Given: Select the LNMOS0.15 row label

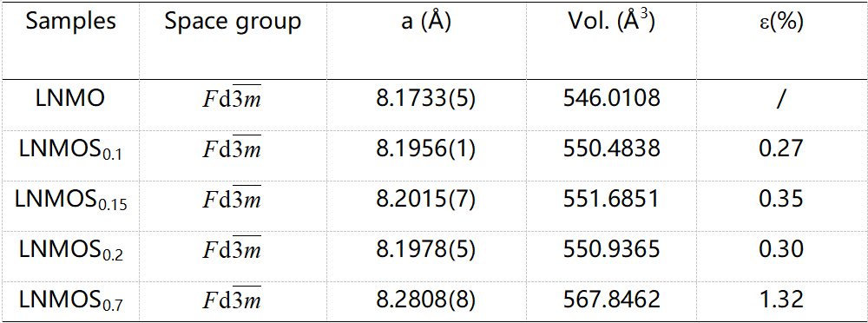Looking at the screenshot, I should [71, 200].
